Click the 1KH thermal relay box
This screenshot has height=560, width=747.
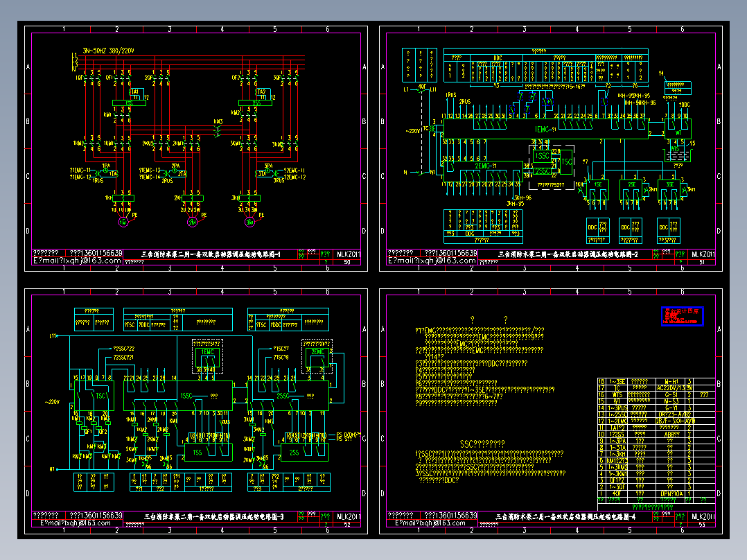click(123, 198)
